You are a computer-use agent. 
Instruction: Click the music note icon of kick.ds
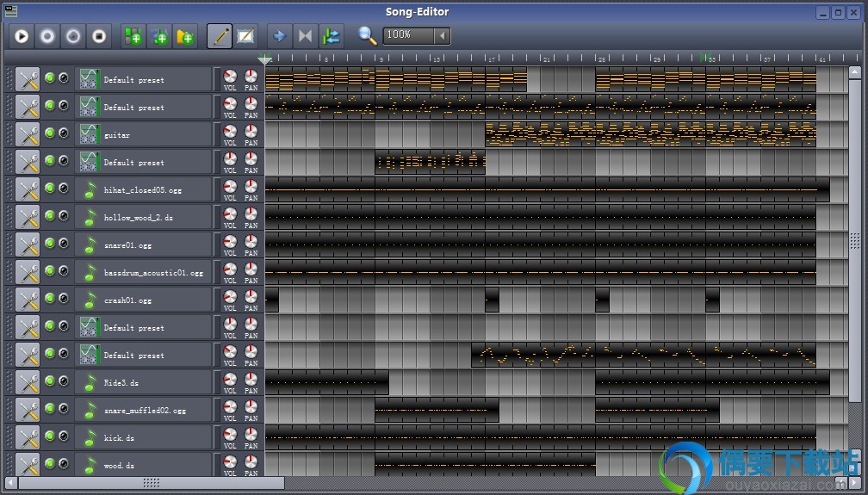(90, 438)
